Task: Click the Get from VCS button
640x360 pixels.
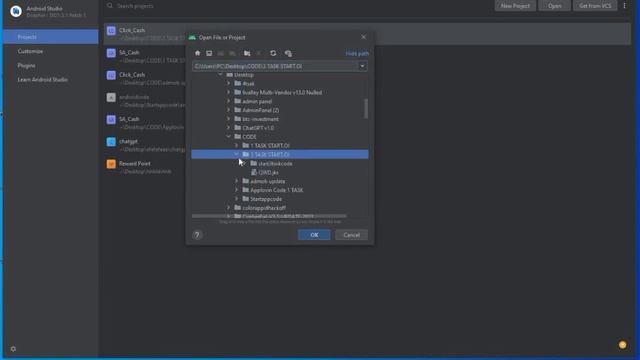Action: (x=595, y=6)
